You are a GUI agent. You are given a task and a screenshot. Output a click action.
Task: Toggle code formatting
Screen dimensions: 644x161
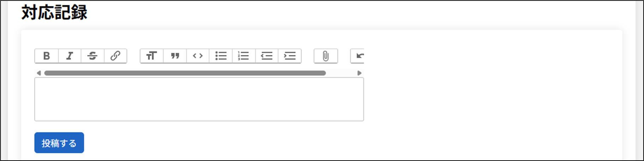198,56
